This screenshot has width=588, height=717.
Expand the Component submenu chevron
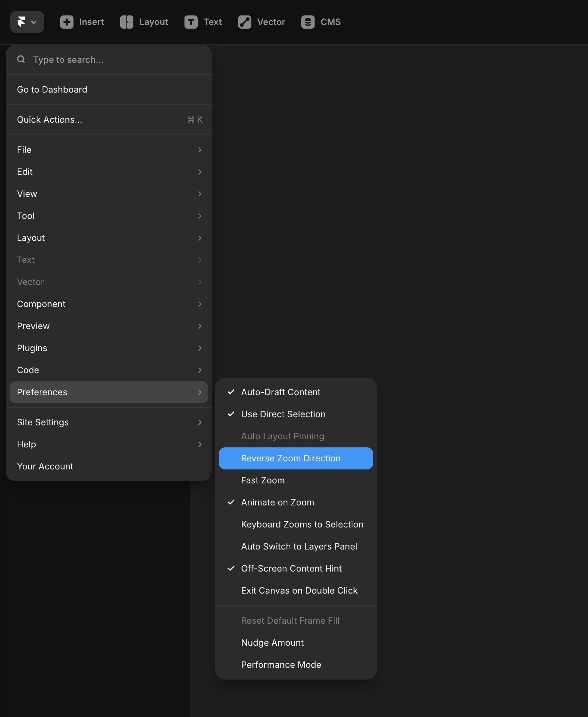[200, 304]
